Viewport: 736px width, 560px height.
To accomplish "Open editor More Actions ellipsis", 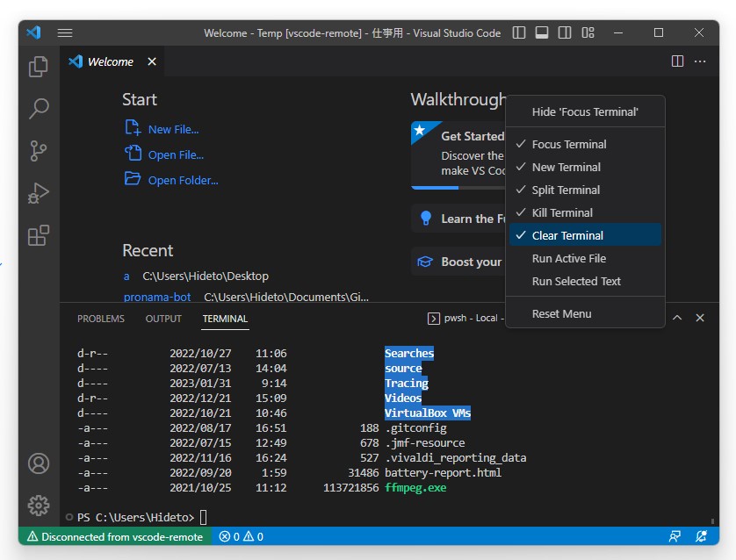I will [x=700, y=61].
